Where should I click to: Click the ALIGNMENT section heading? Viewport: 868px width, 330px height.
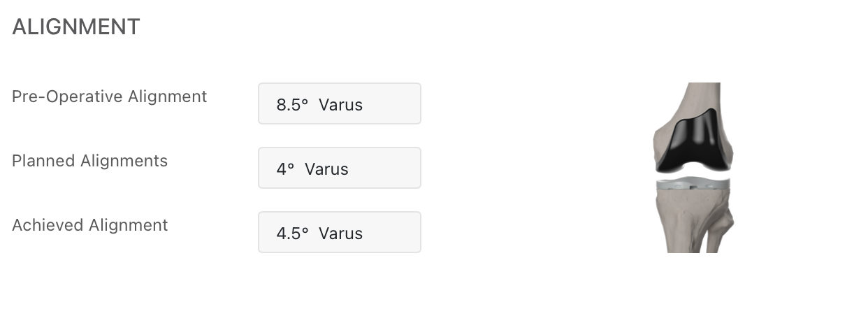coord(76,27)
